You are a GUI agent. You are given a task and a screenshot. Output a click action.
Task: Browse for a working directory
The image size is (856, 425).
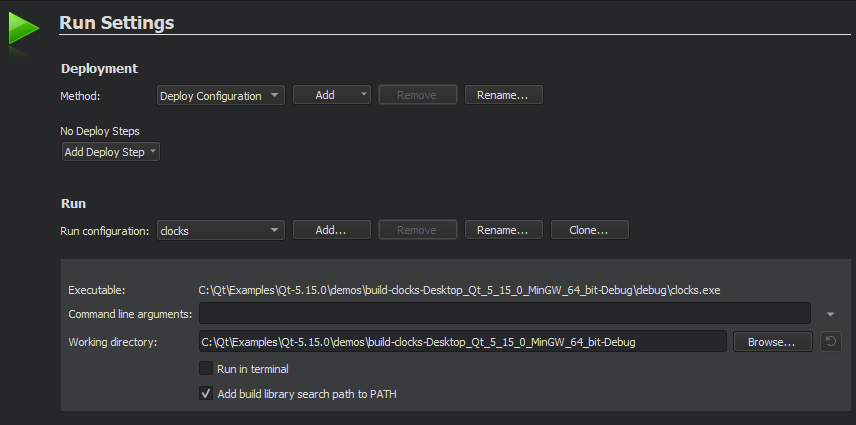(772, 342)
